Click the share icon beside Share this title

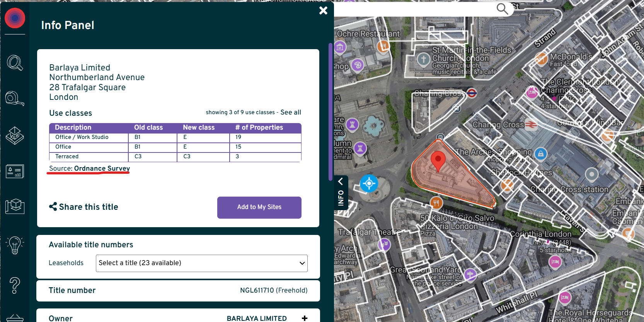(x=53, y=207)
